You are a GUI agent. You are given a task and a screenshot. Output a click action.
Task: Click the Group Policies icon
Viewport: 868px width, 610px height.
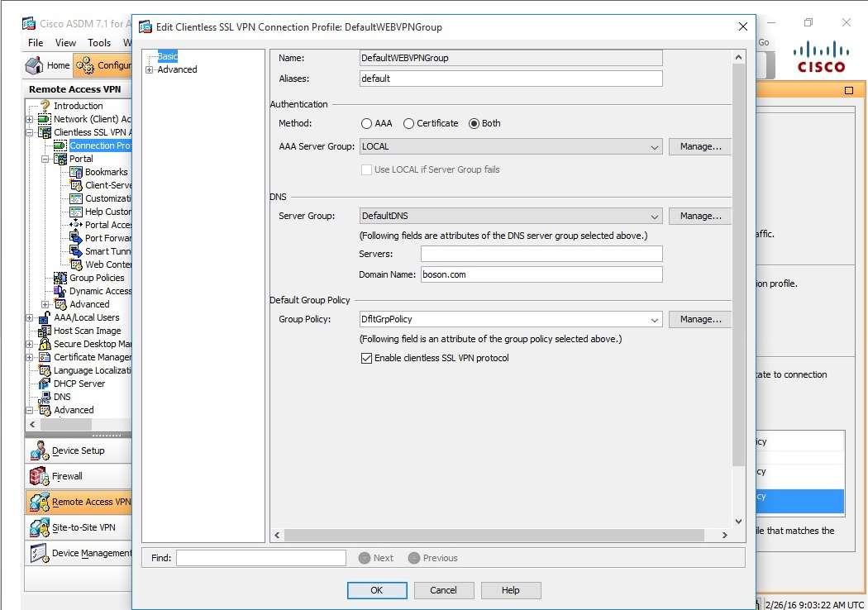click(x=60, y=278)
